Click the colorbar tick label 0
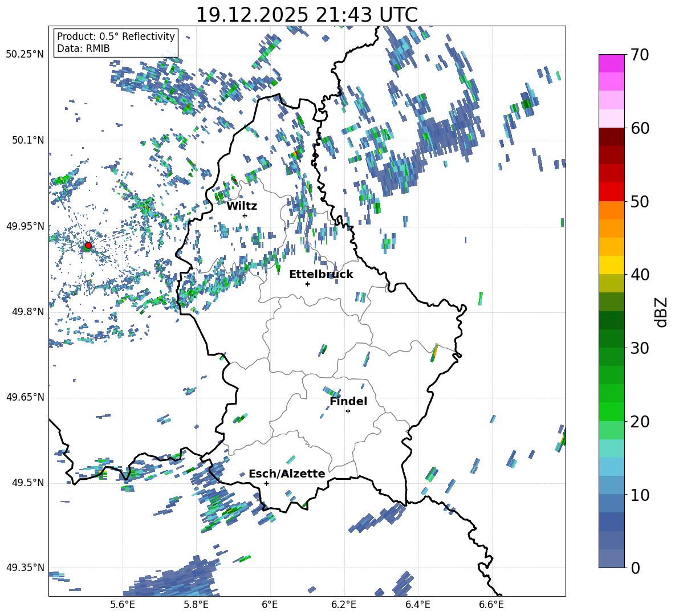This screenshot has width=675, height=616. pos(635,568)
